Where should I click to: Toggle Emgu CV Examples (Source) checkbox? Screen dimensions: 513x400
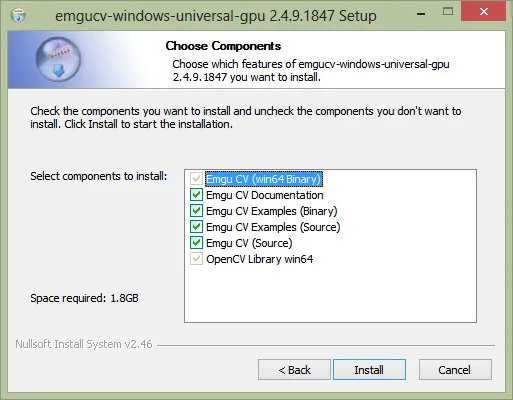click(x=196, y=227)
